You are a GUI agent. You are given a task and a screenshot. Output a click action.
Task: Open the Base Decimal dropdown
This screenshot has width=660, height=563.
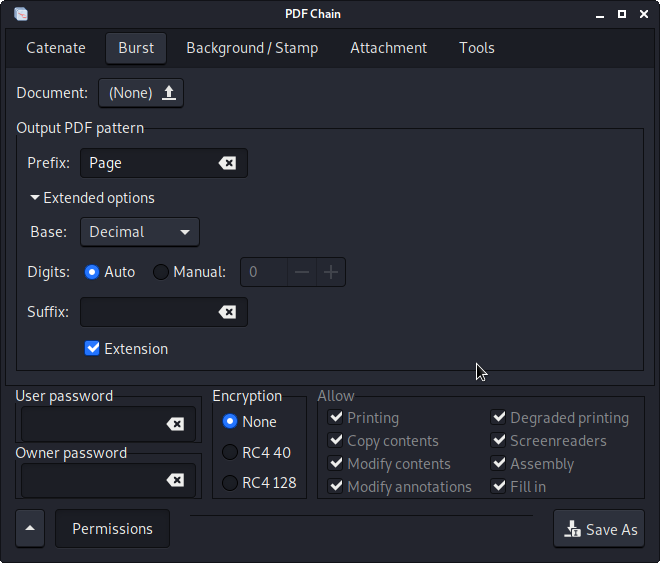(x=140, y=232)
